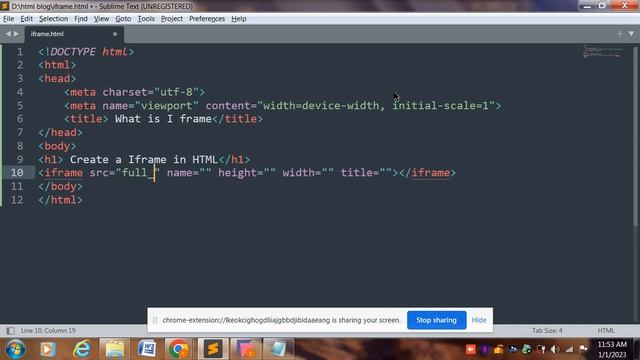Click inside the empty height="" attribute

(x=270, y=173)
